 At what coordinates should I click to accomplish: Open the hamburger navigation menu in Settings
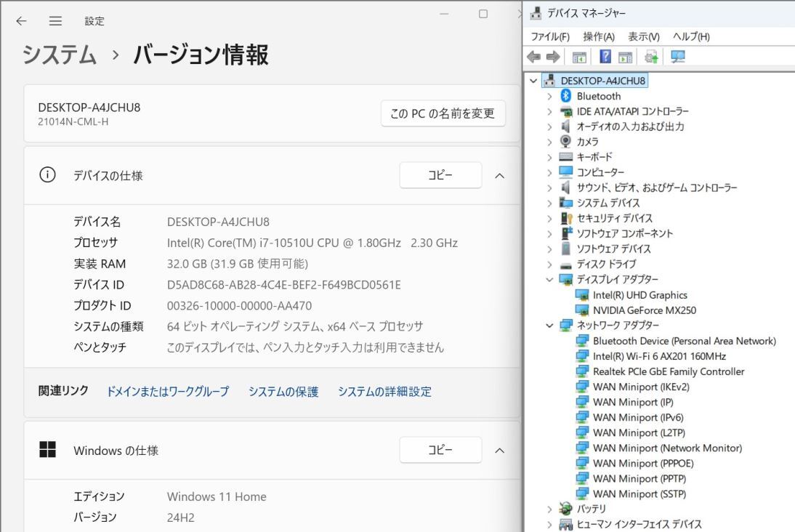55,21
